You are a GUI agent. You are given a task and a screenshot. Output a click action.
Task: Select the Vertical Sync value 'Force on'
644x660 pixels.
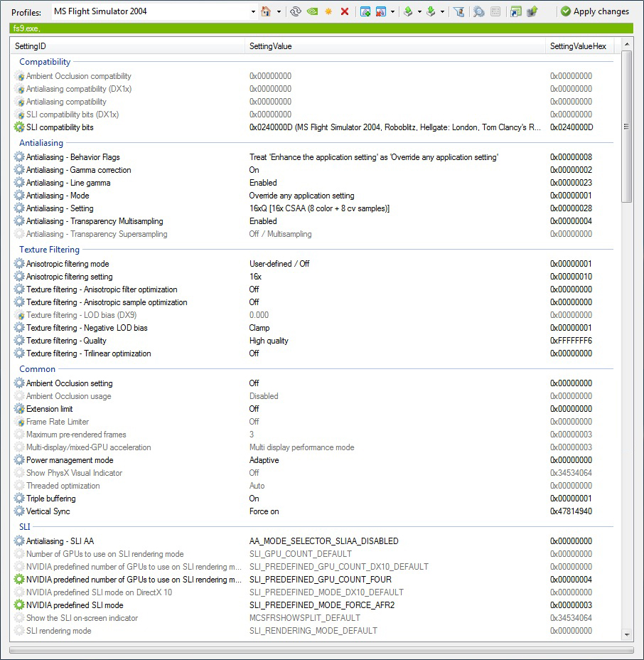(264, 511)
